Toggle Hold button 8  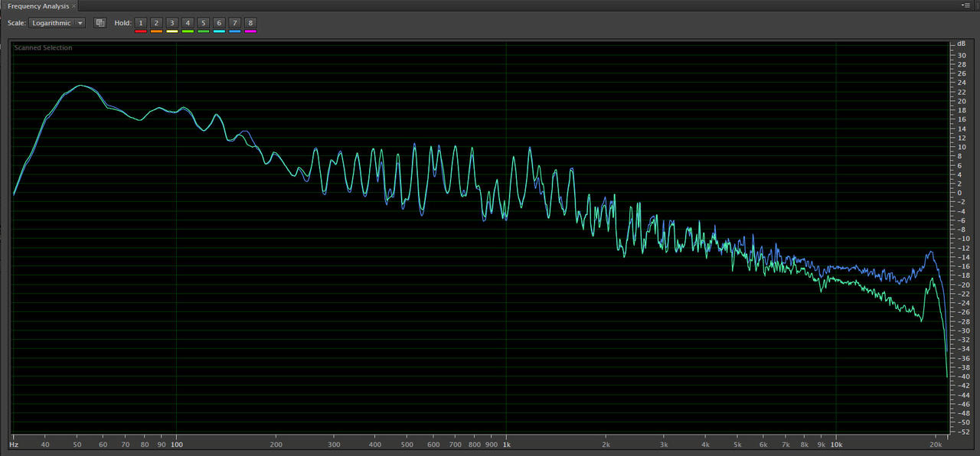tap(250, 23)
